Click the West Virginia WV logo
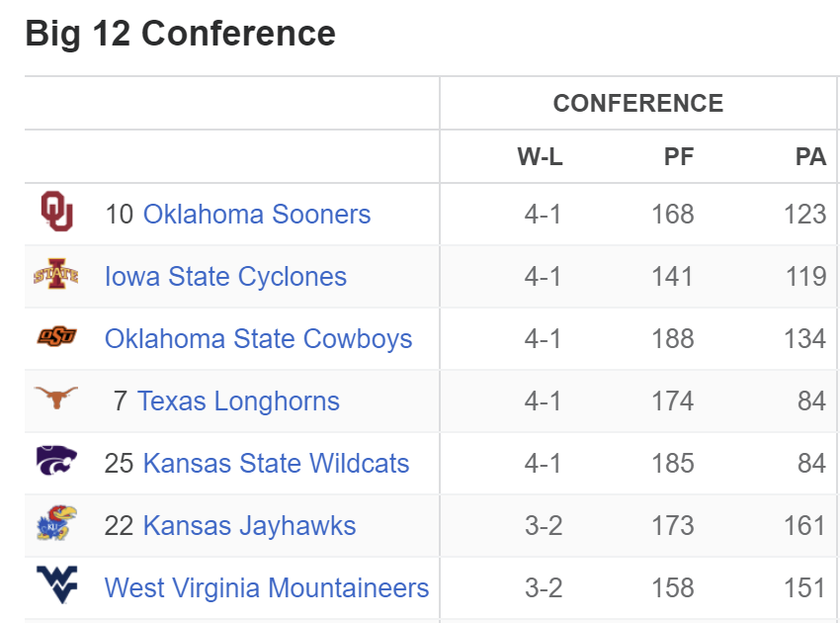 (56, 584)
